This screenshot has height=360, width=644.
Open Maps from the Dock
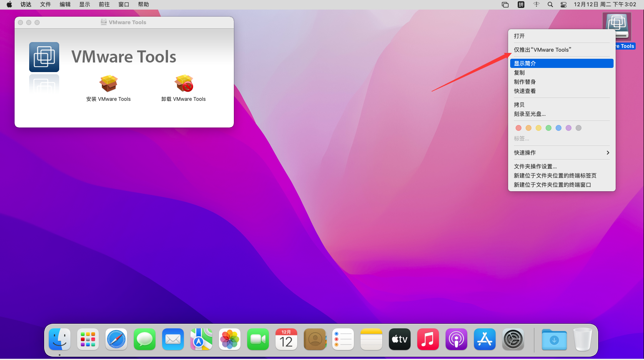pyautogui.click(x=201, y=340)
